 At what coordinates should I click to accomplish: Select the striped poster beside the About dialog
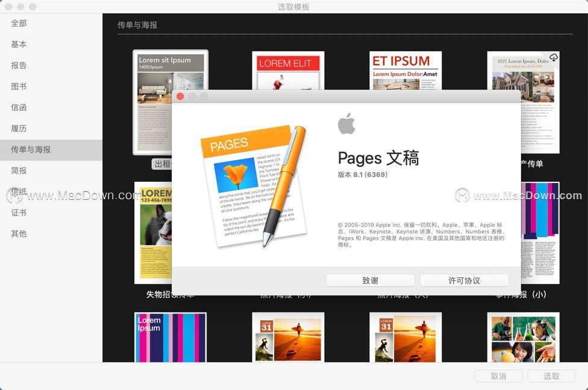[540, 233]
